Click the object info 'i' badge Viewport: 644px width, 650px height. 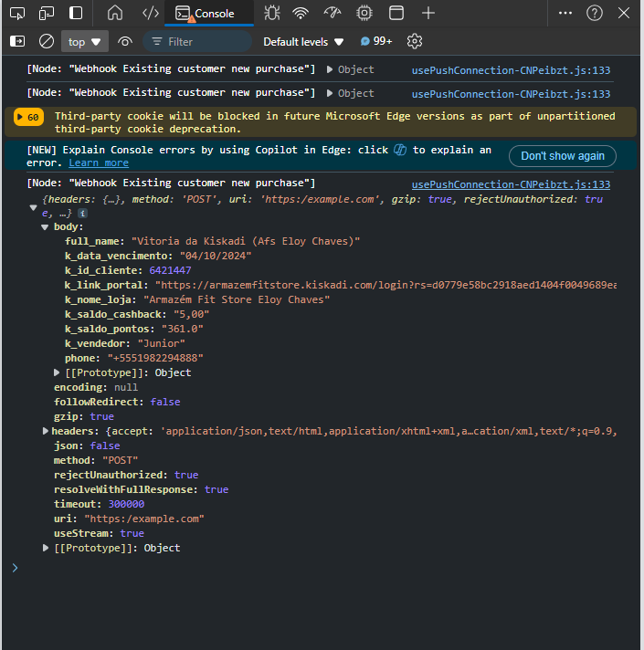click(x=82, y=214)
